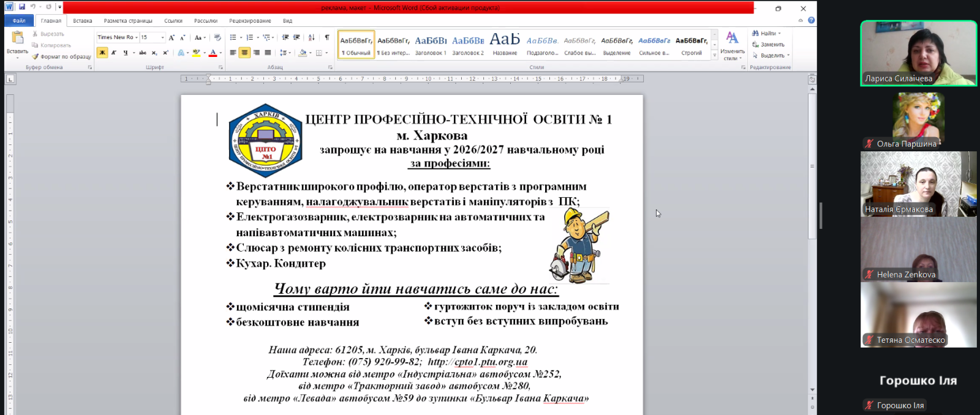Viewport: 980px width, 415px height.
Task: Toggle bold formatting off
Action: (102, 53)
